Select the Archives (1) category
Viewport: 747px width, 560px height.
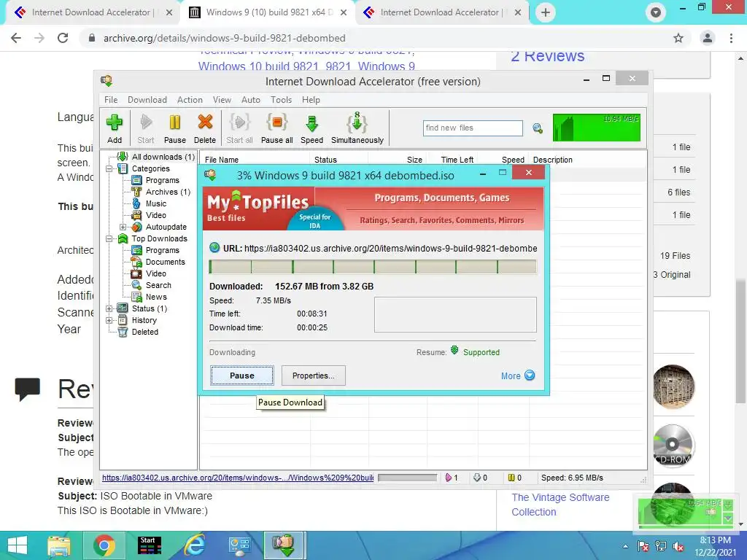click(x=168, y=192)
